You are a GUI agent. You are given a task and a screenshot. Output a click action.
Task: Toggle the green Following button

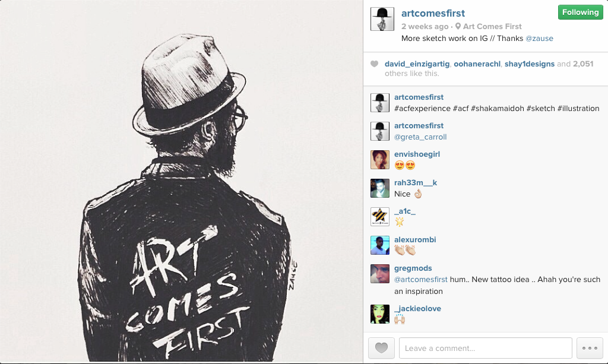pyautogui.click(x=581, y=12)
